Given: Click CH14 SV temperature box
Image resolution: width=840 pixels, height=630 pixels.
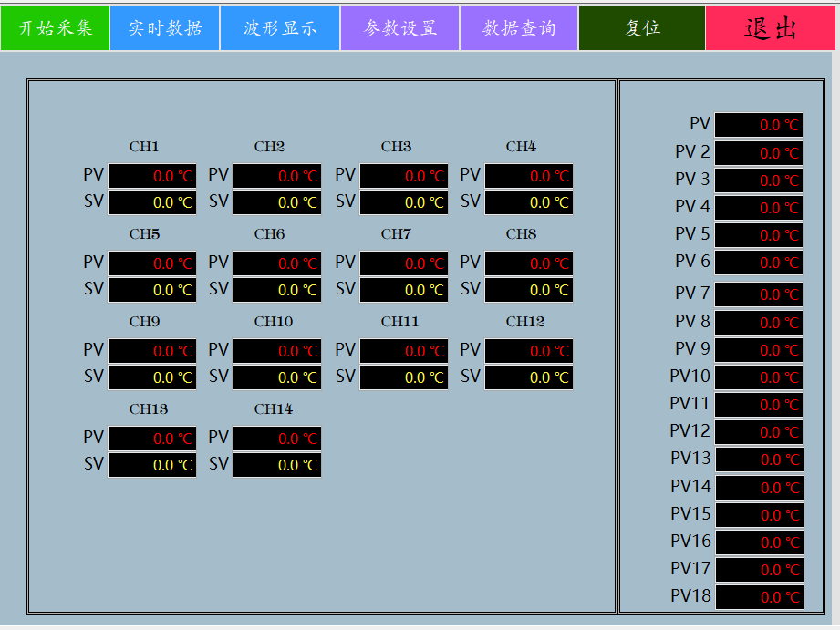Looking at the screenshot, I should click(277, 464).
